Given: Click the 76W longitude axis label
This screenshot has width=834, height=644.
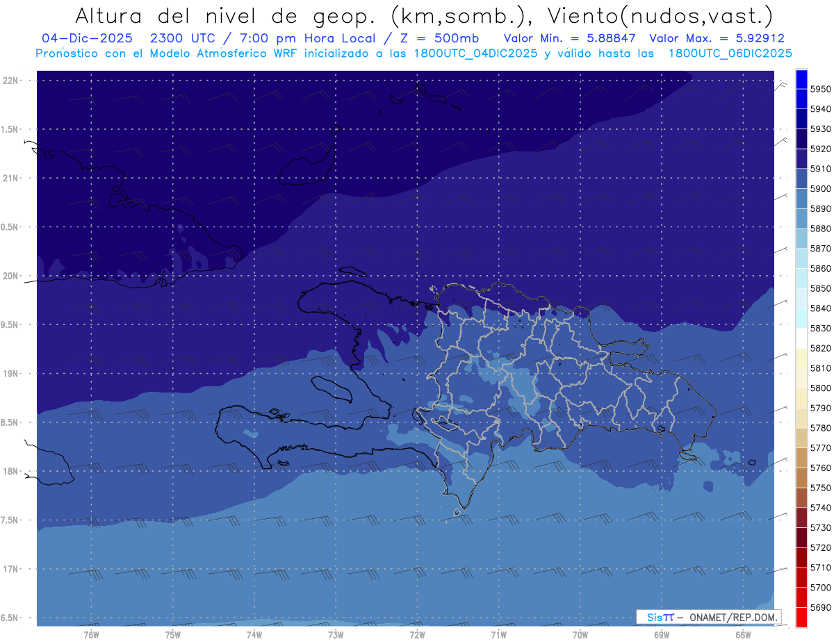Looking at the screenshot, I should pyautogui.click(x=91, y=634).
